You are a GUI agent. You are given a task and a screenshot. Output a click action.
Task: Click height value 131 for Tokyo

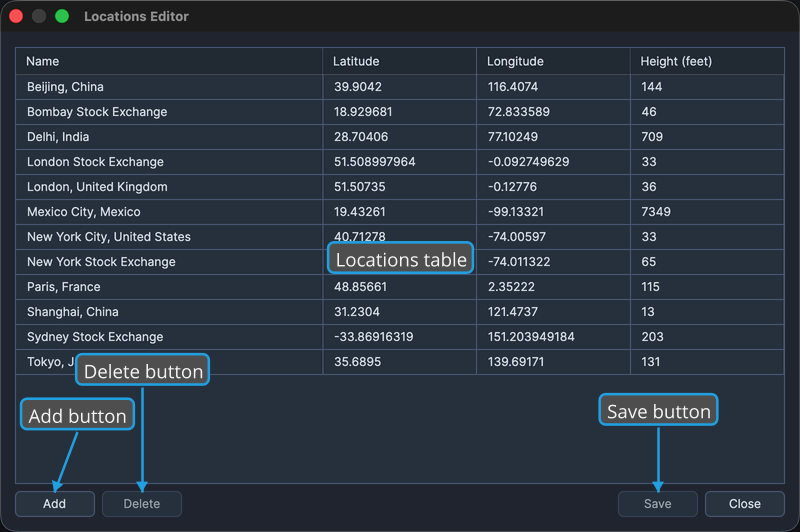tap(651, 362)
